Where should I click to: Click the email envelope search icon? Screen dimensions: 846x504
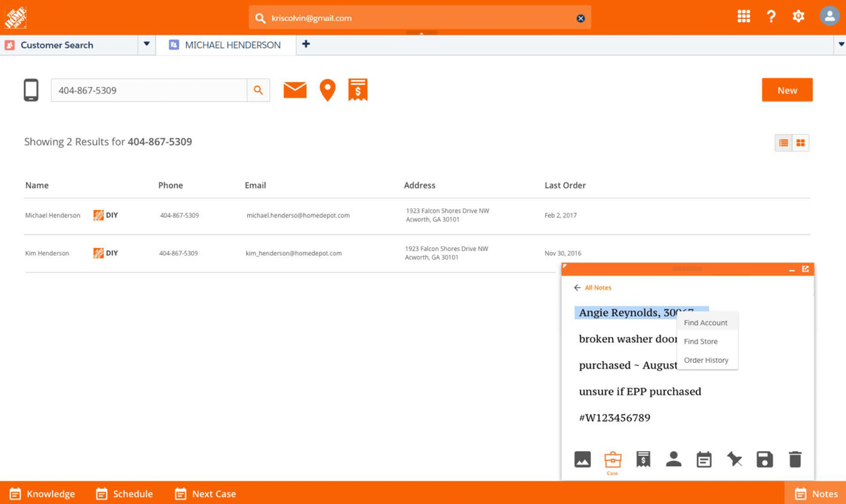[x=295, y=90]
